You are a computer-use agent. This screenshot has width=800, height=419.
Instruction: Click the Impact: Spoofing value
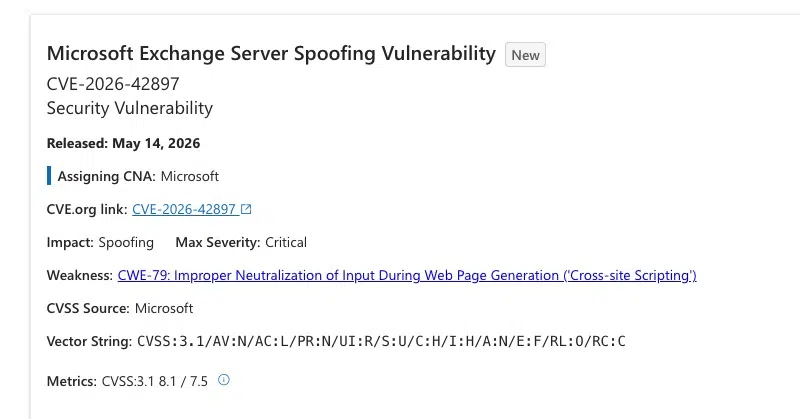tap(126, 242)
